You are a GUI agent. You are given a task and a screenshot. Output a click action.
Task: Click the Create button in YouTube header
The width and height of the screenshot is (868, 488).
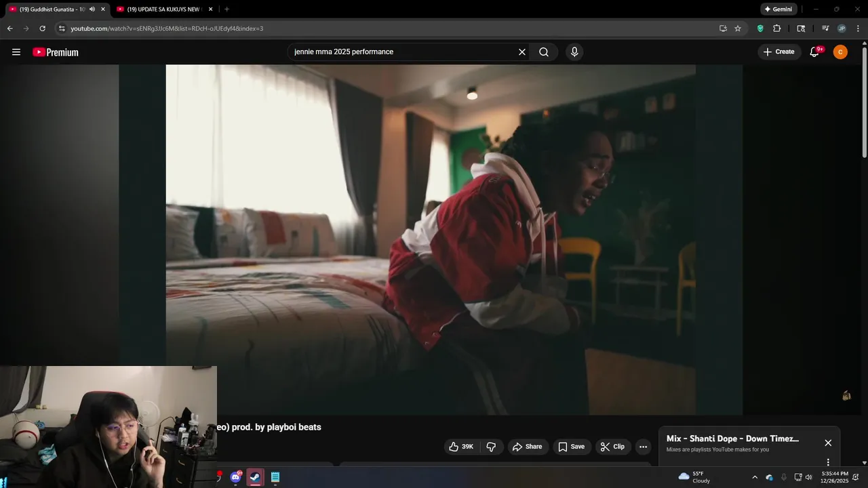click(x=779, y=52)
